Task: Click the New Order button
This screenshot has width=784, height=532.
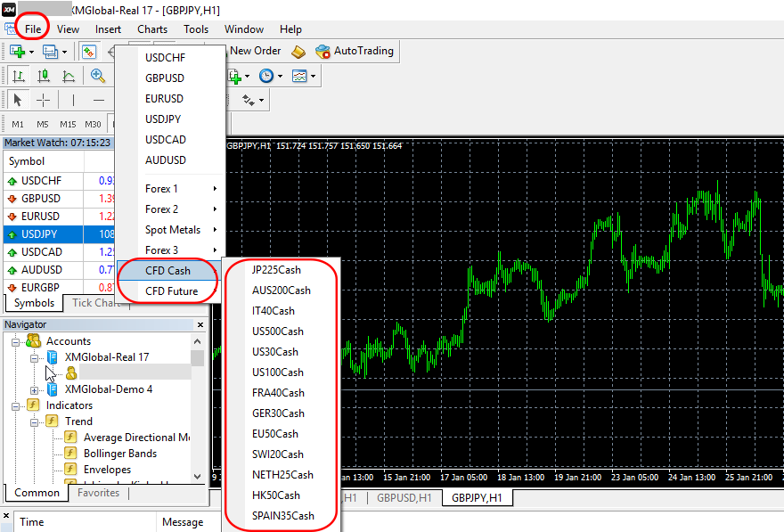Action: point(255,51)
